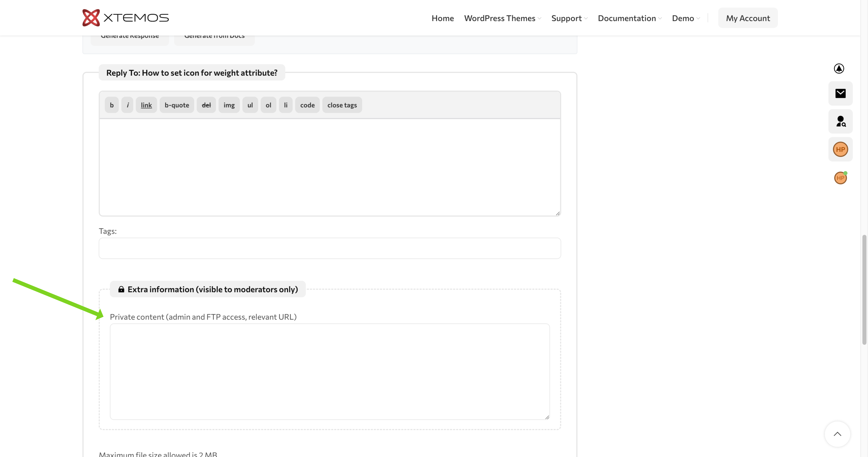The width and height of the screenshot is (868, 457).
Task: Insert list item with li button
Action: pyautogui.click(x=286, y=105)
